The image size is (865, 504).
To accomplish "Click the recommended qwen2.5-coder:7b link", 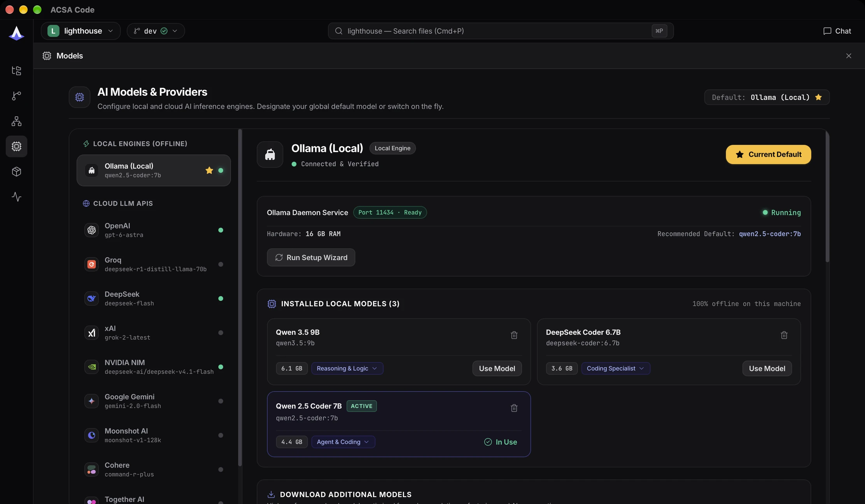I will [x=770, y=234].
